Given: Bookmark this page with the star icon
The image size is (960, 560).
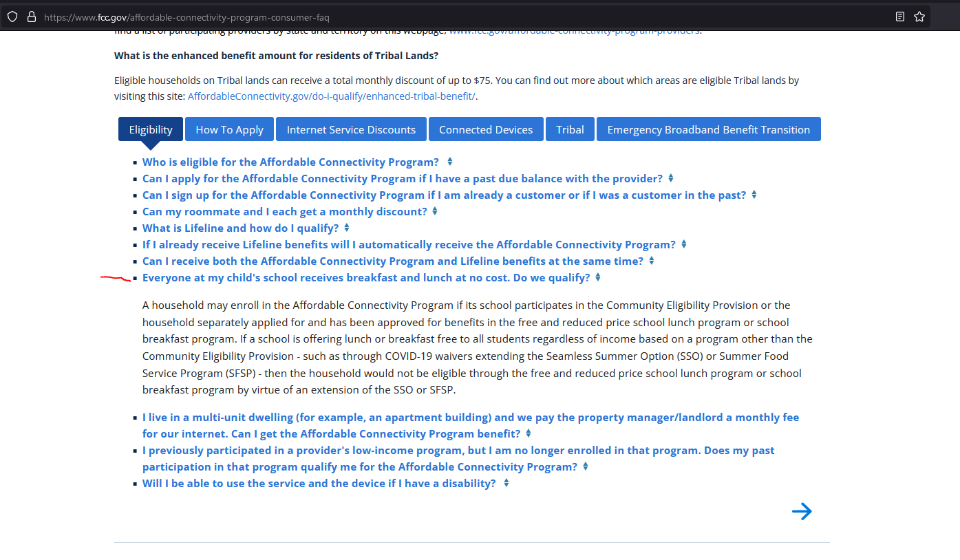Looking at the screenshot, I should coord(919,17).
